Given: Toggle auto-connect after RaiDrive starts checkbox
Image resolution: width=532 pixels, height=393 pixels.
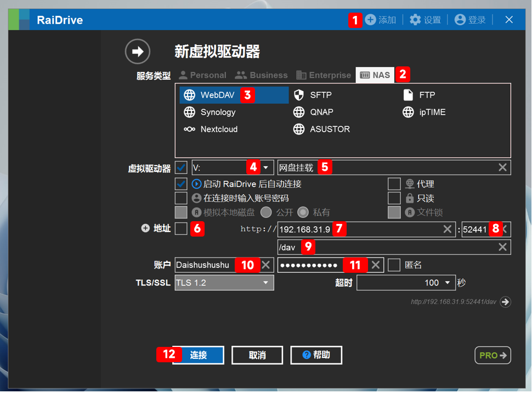Looking at the screenshot, I should point(181,184).
